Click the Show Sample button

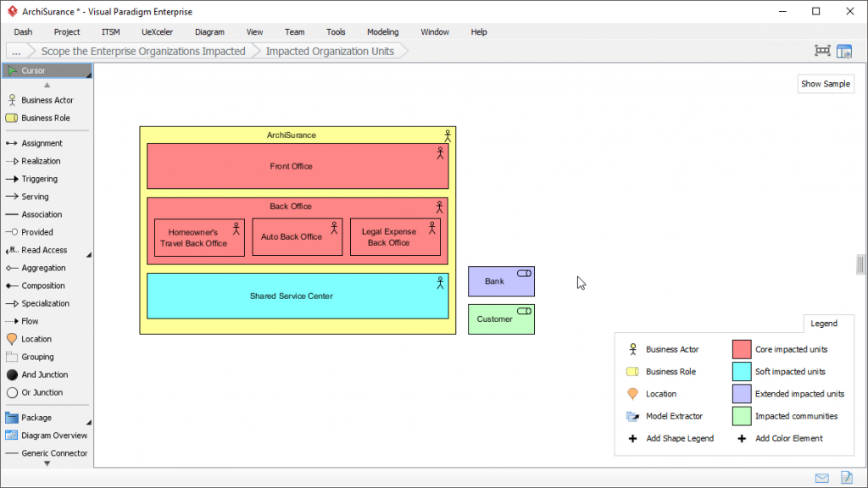826,84
